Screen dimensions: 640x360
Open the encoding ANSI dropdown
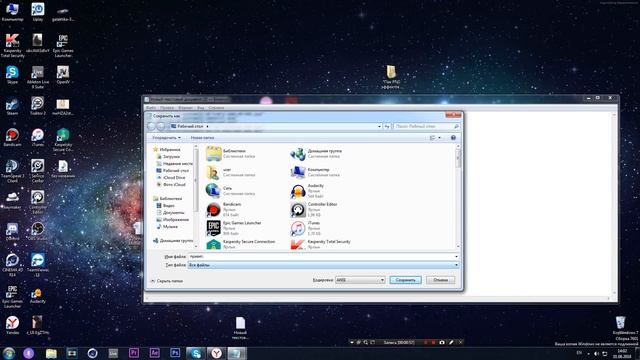coord(360,280)
